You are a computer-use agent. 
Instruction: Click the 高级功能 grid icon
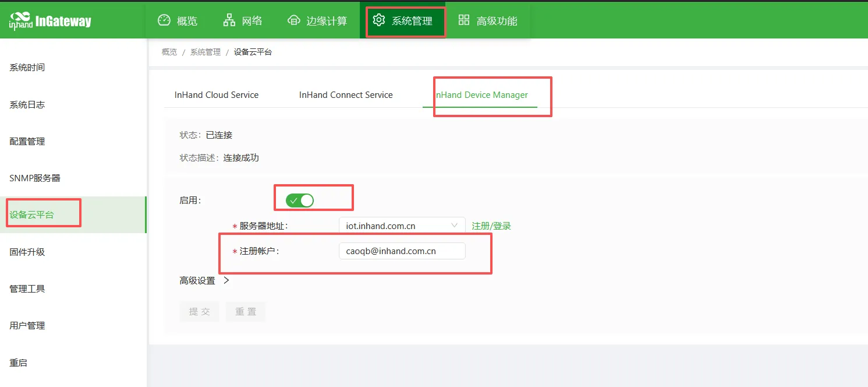point(464,20)
